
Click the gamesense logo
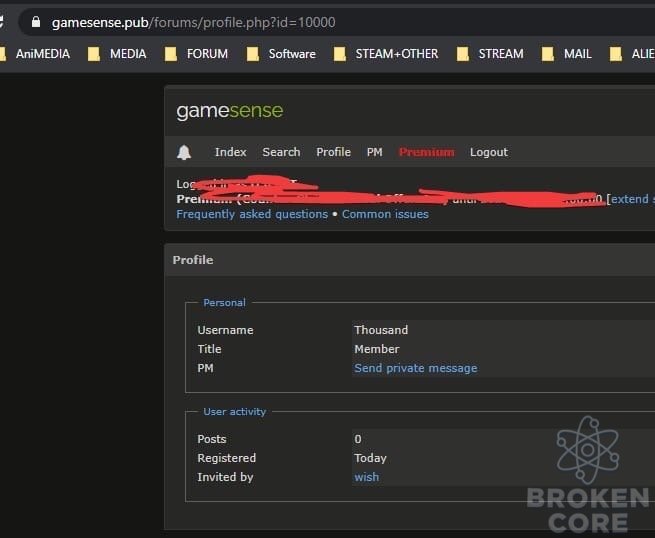[x=230, y=111]
